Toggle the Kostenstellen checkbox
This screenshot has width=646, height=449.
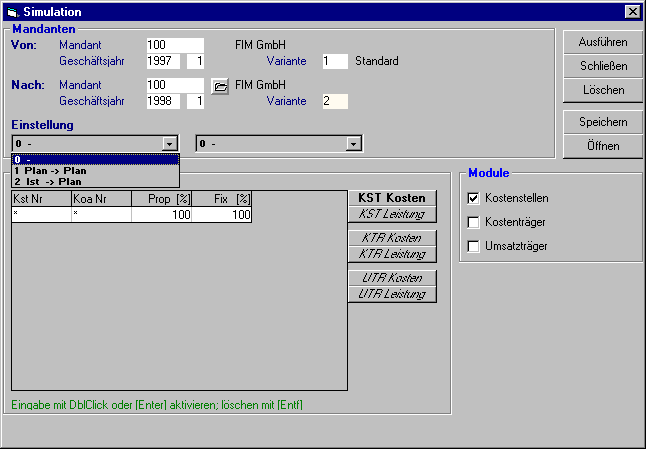(473, 198)
